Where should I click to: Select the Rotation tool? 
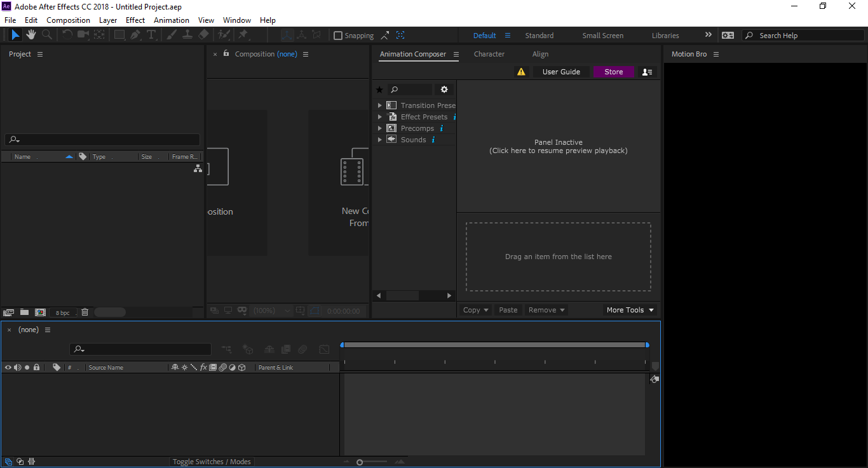67,35
